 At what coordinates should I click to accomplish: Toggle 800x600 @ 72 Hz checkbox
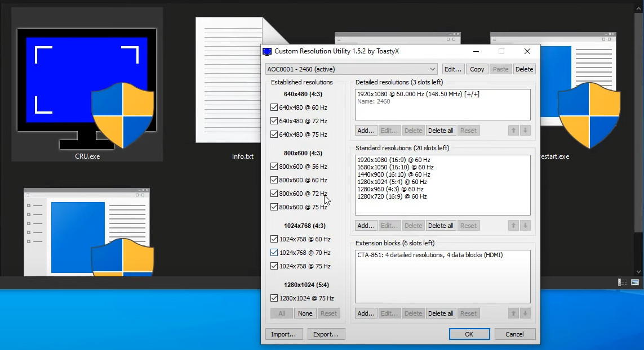[x=274, y=194]
